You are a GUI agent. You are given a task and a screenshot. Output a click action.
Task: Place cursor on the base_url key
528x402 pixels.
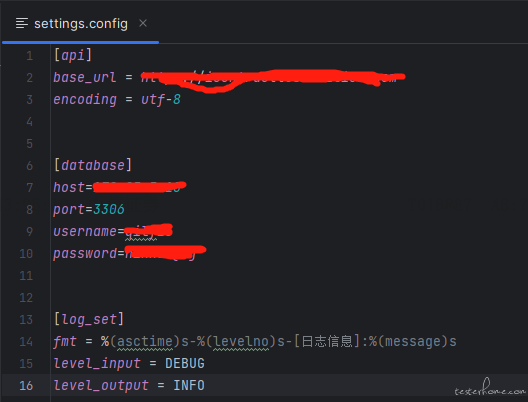pos(85,77)
